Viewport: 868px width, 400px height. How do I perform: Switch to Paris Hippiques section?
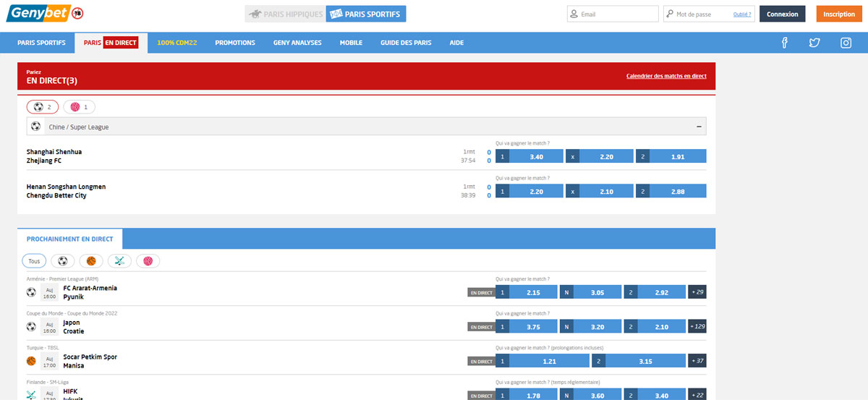tap(285, 14)
